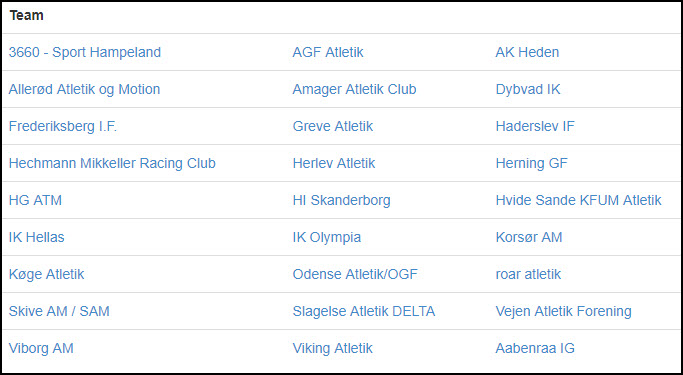Image resolution: width=683 pixels, height=375 pixels.
Task: Open the HG ATM team
Action: [x=35, y=200]
